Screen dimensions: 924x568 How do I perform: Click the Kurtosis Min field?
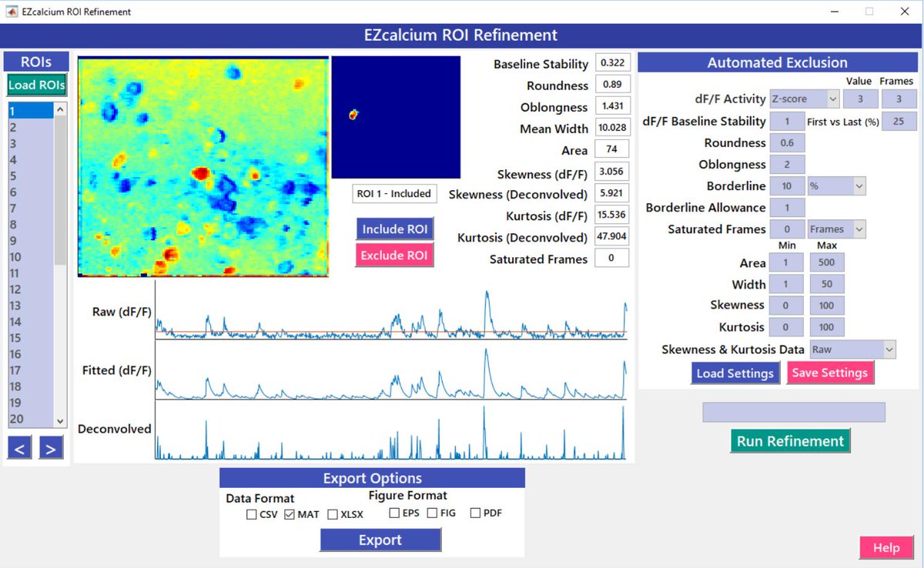pyautogui.click(x=786, y=327)
